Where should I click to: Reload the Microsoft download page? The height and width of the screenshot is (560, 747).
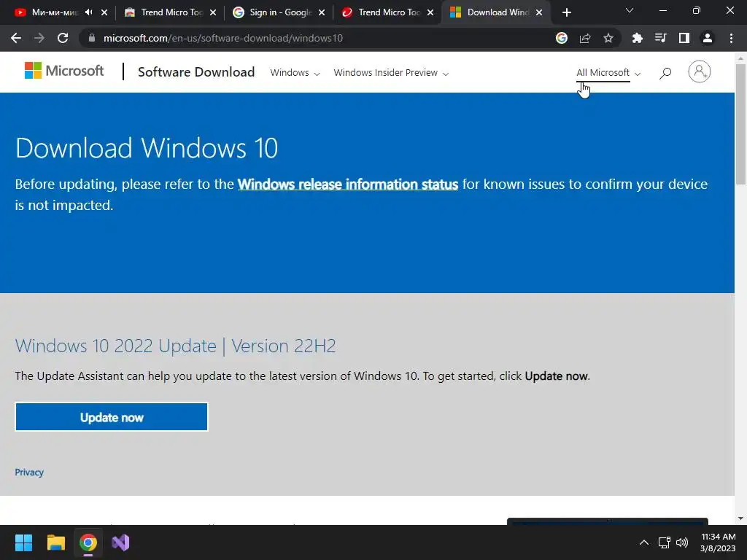(63, 38)
